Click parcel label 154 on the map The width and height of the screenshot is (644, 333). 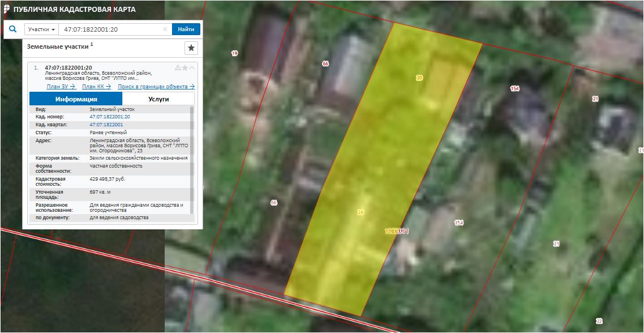tap(514, 89)
